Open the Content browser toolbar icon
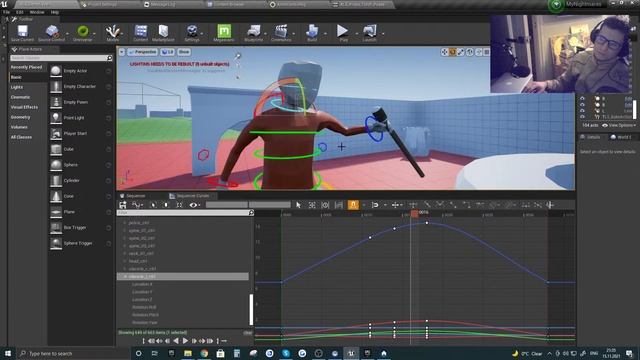This screenshot has width=640, height=360. [x=140, y=31]
